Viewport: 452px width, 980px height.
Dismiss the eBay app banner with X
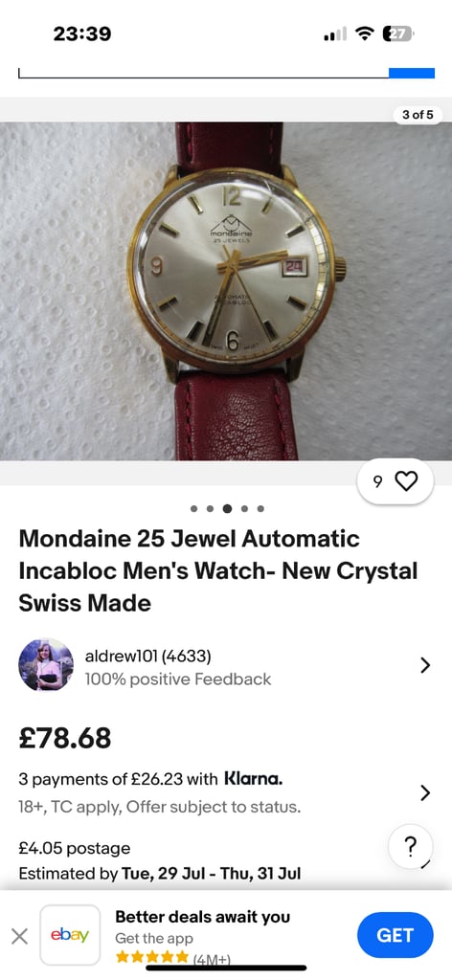[20, 936]
